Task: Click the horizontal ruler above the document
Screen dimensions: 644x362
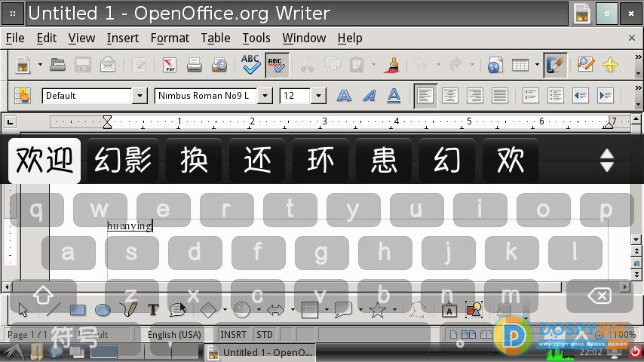Action: point(362,121)
